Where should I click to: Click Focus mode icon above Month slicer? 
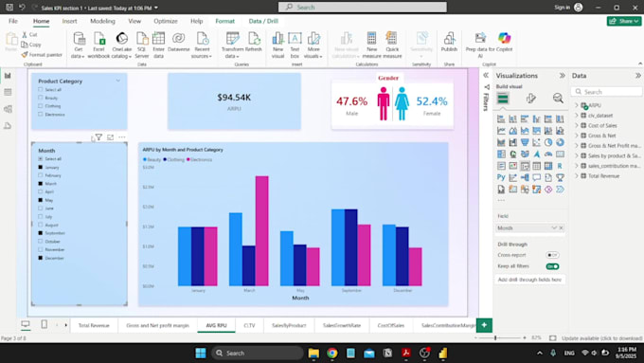click(111, 137)
